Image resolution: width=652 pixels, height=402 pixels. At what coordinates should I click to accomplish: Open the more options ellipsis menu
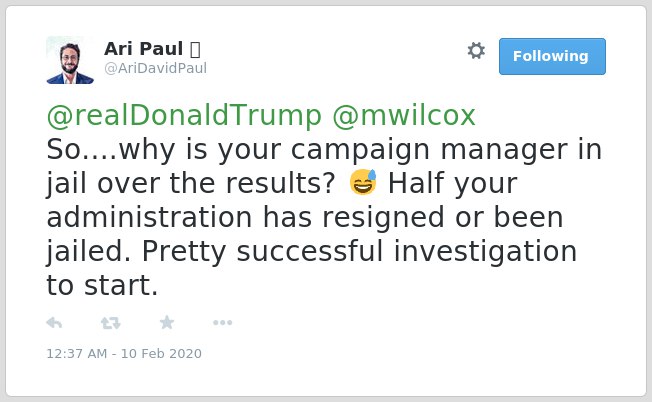coord(222,323)
